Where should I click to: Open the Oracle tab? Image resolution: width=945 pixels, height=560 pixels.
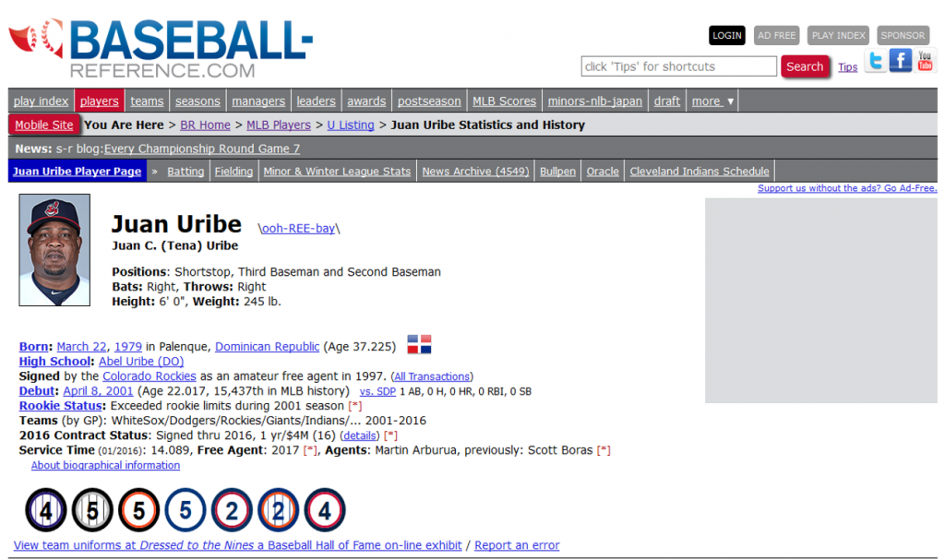[x=603, y=172]
